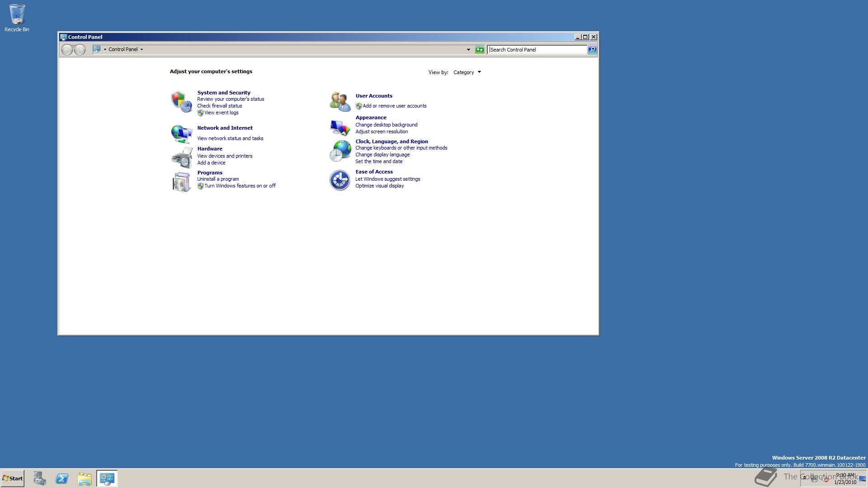Click the Control Panel breadcrumb text
This screenshot has width=868, height=488.
(123, 50)
